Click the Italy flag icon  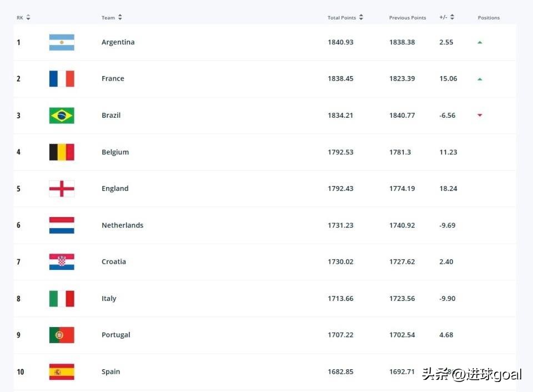click(x=62, y=299)
